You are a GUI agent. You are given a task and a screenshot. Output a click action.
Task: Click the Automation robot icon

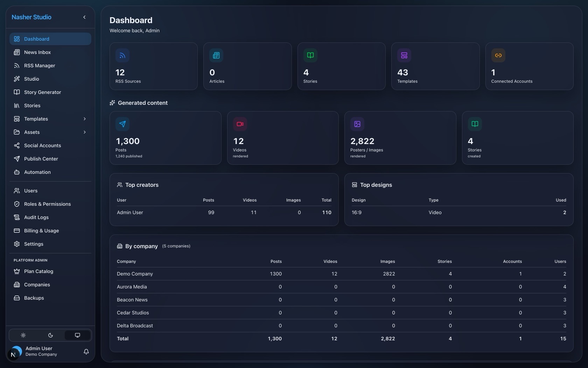click(x=17, y=172)
